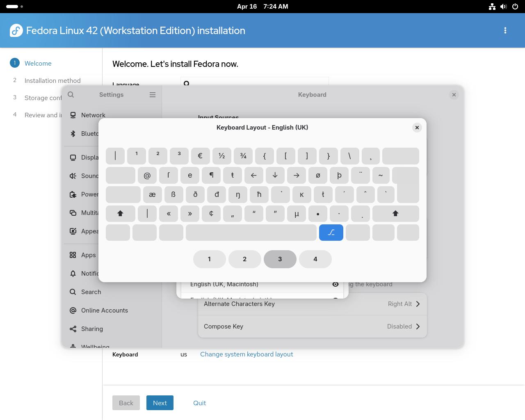
Task: Select keyboard layout level 3
Action: click(280, 259)
